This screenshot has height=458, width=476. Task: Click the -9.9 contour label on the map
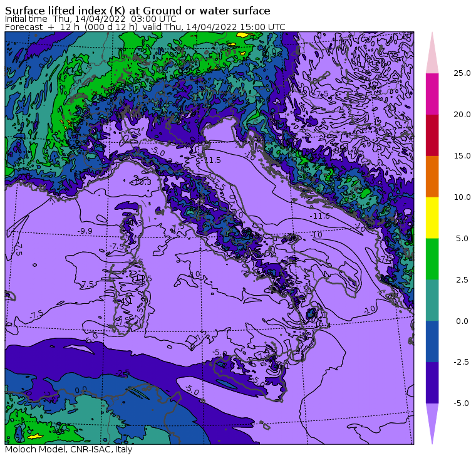point(85,231)
